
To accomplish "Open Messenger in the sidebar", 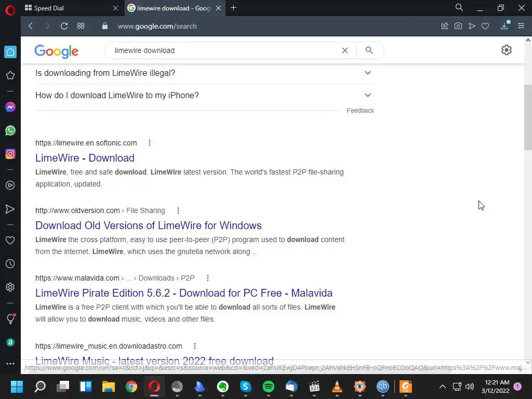I will (x=10, y=107).
